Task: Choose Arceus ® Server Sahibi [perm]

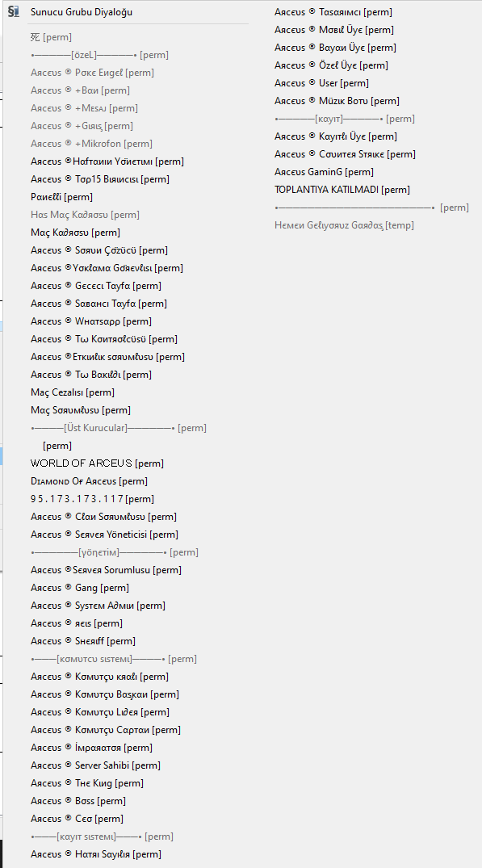Action: 96,765
